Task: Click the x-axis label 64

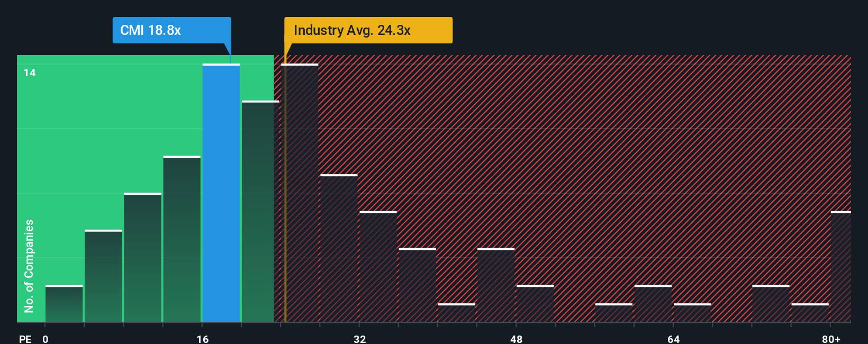Action: (673, 339)
